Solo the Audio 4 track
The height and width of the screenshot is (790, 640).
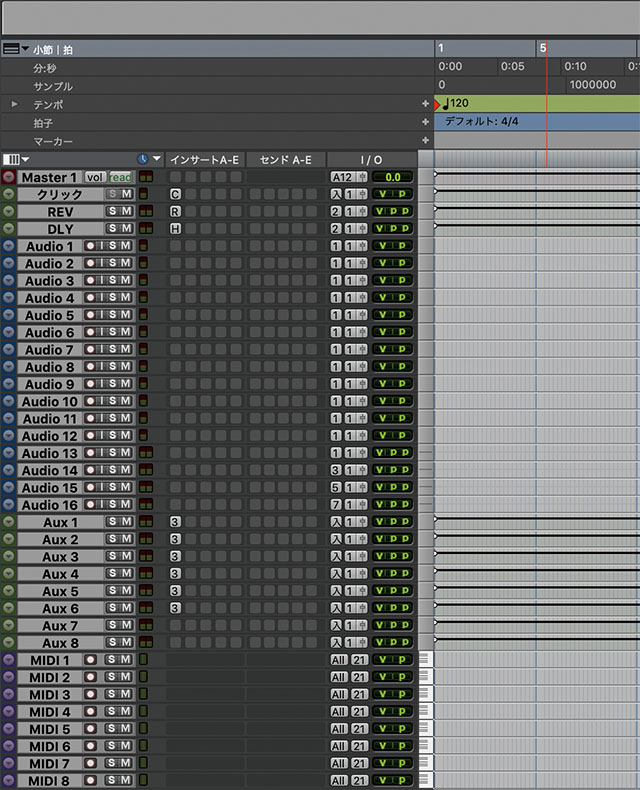click(x=112, y=297)
